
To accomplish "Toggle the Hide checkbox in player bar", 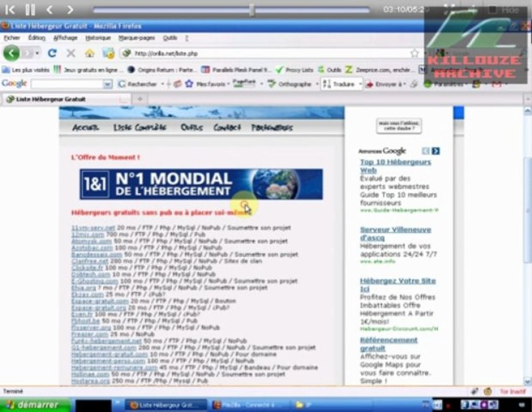I will pos(493,10).
